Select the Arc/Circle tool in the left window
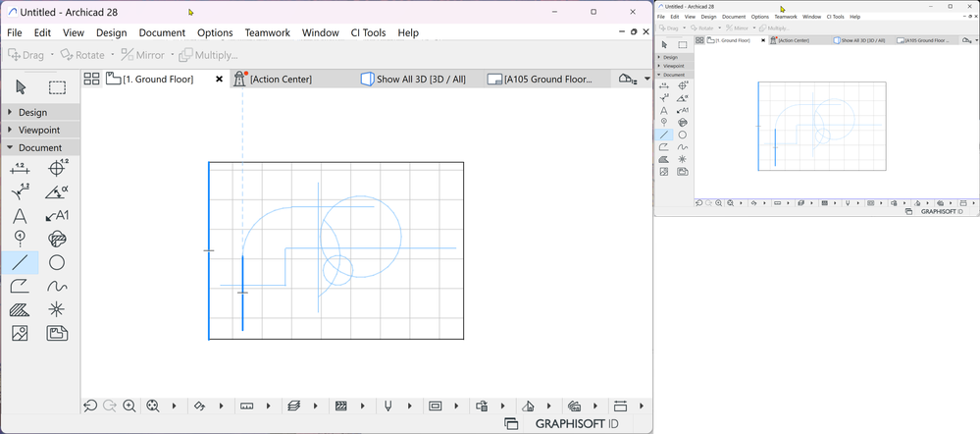 pyautogui.click(x=58, y=262)
